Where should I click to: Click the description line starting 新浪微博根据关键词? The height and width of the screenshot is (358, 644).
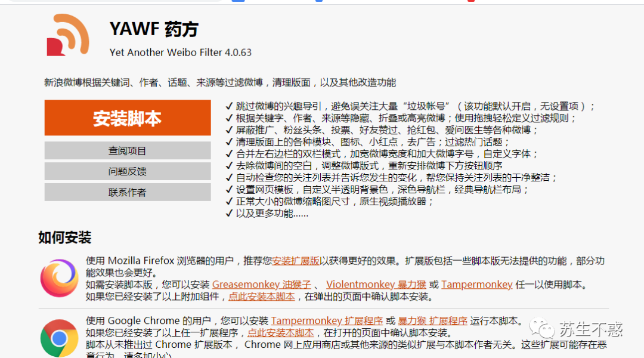220,82
